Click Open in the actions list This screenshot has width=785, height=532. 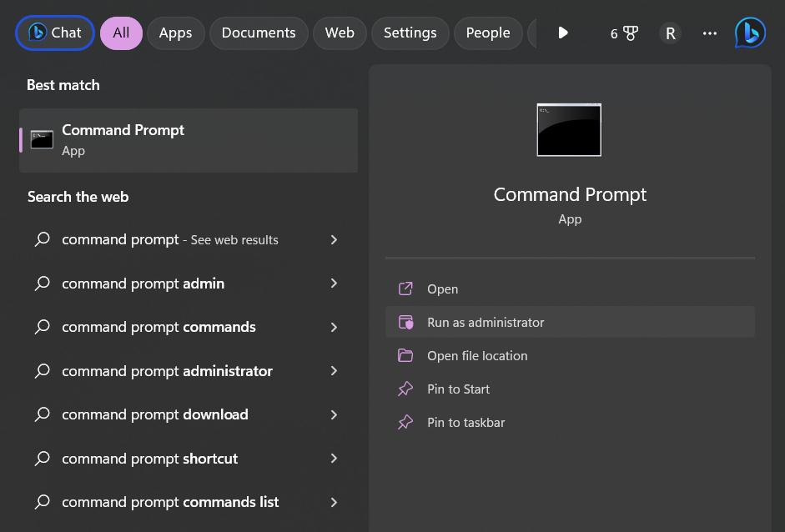571,289
